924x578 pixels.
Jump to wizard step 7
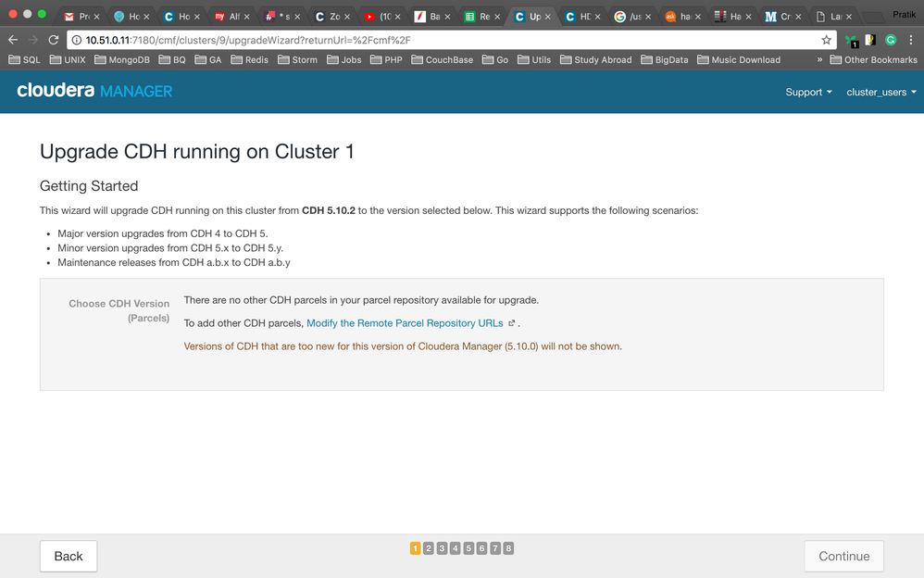pyautogui.click(x=495, y=548)
